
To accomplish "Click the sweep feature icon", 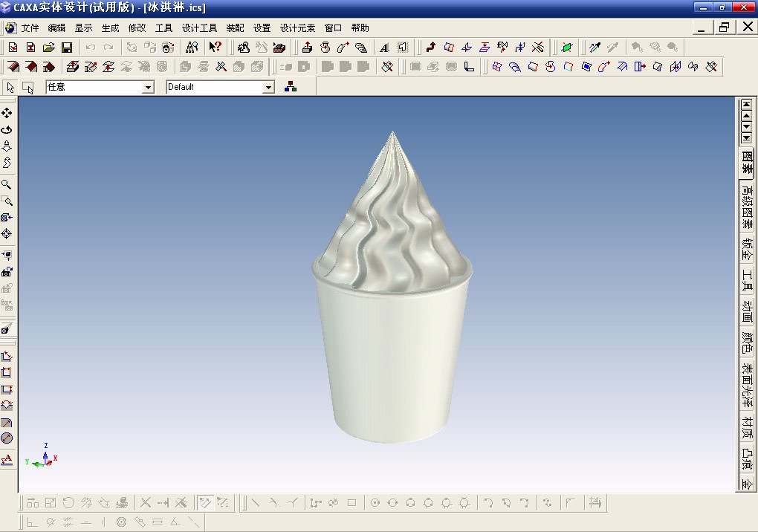I will click(343, 48).
